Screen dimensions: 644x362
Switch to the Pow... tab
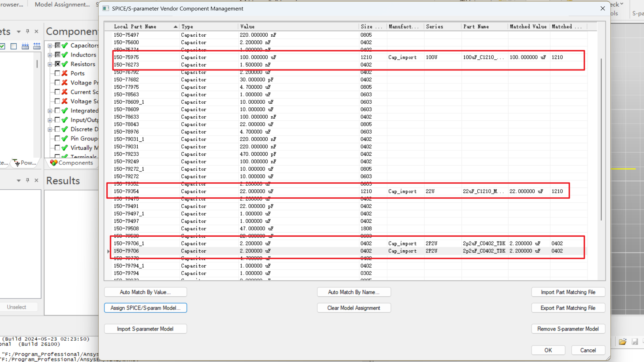point(25,163)
